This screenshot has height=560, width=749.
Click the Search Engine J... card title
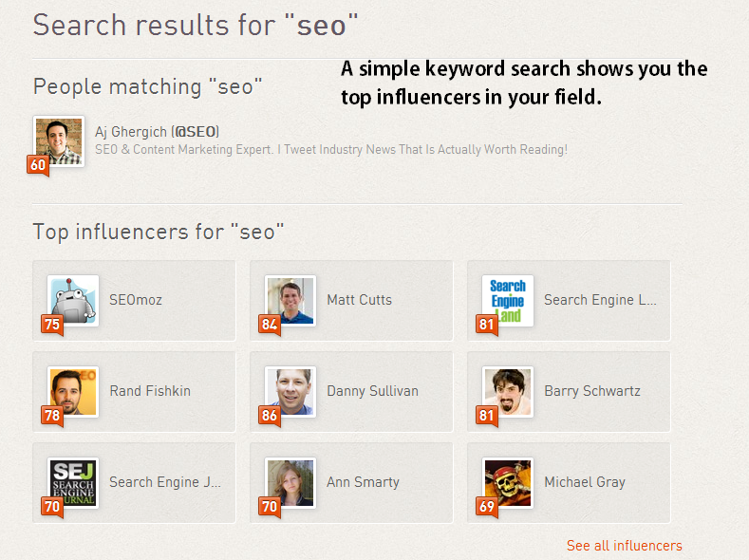pos(165,482)
